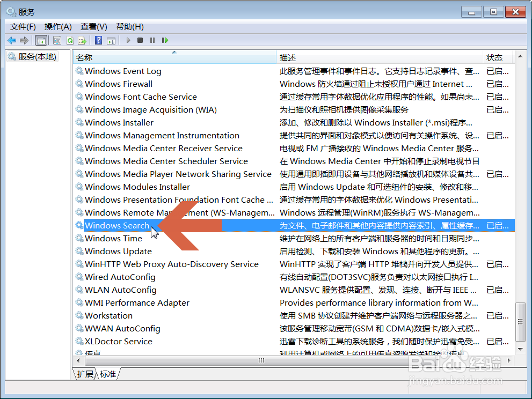Click the gear icon beside Workstation
The image size is (532, 399).
point(79,315)
